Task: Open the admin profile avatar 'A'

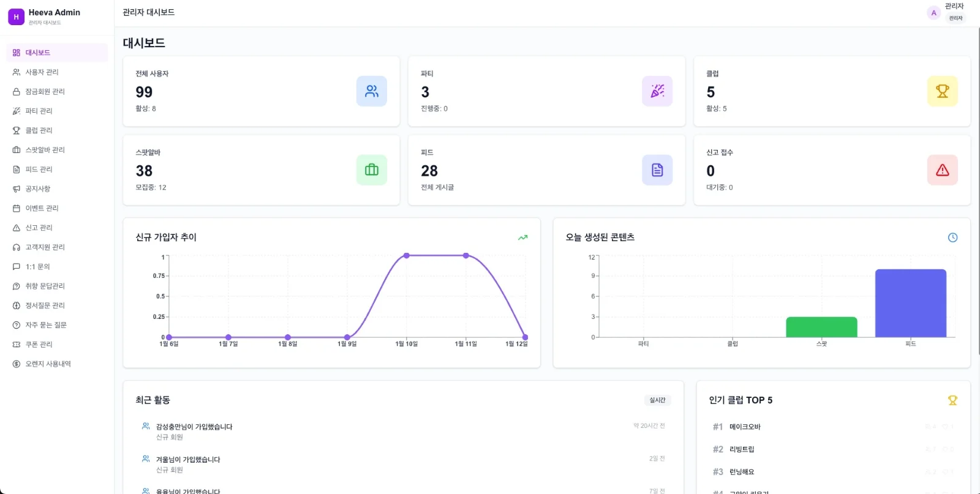Action: 933,13
